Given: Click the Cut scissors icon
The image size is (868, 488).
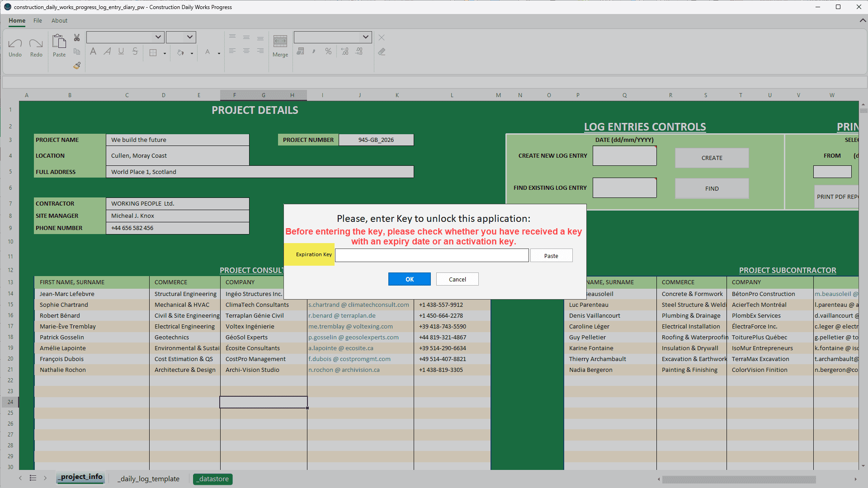Looking at the screenshot, I should tap(77, 38).
